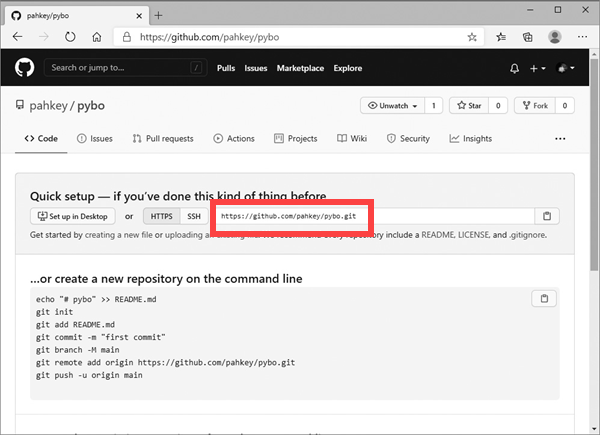
Task: Focus the Search or jump to field
Action: click(x=126, y=68)
